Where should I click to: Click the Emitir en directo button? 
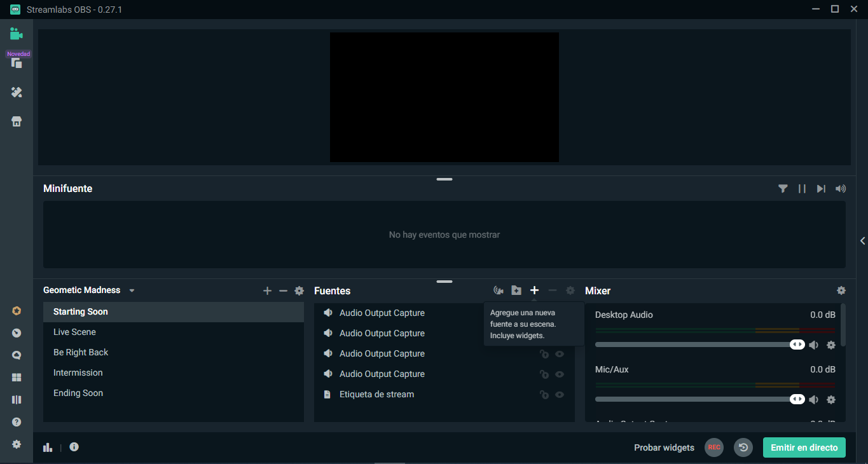pos(804,447)
